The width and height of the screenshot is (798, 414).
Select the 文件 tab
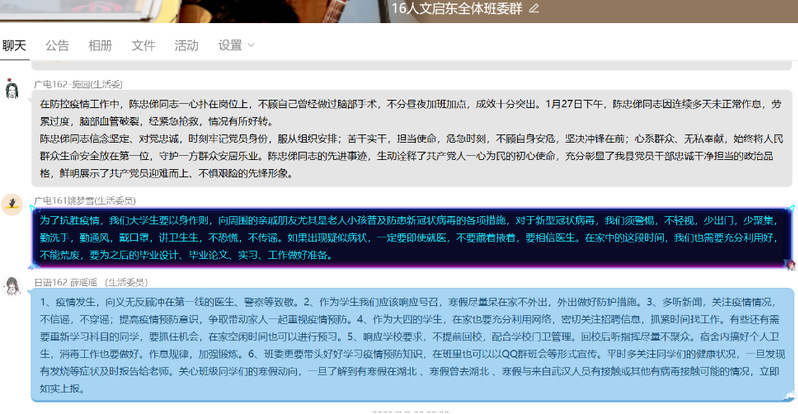[x=143, y=45]
